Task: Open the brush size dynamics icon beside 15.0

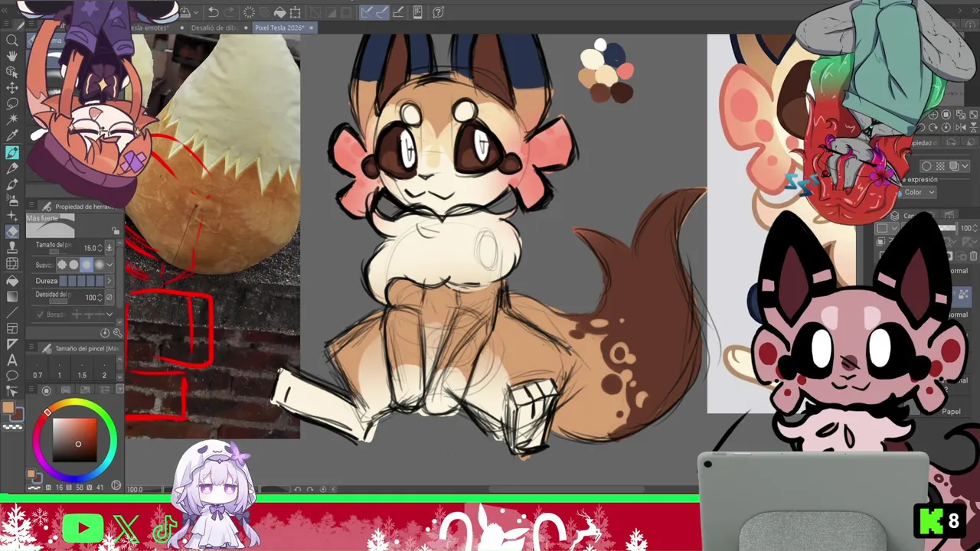Action: point(109,248)
